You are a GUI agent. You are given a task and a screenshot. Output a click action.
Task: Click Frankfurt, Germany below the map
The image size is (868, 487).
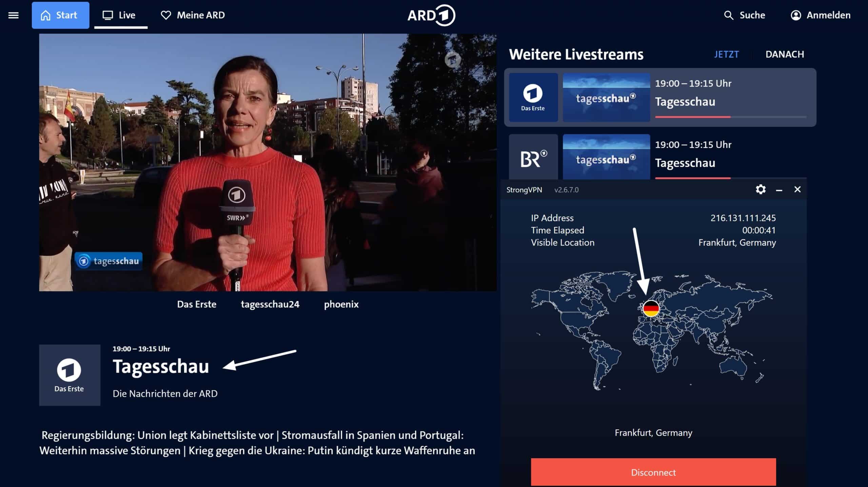(x=653, y=433)
